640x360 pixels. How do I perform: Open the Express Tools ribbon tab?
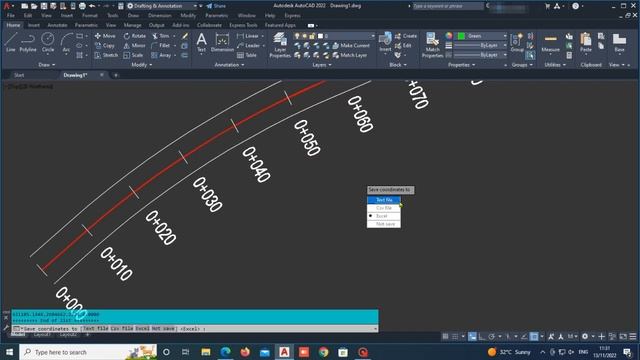coord(243,25)
